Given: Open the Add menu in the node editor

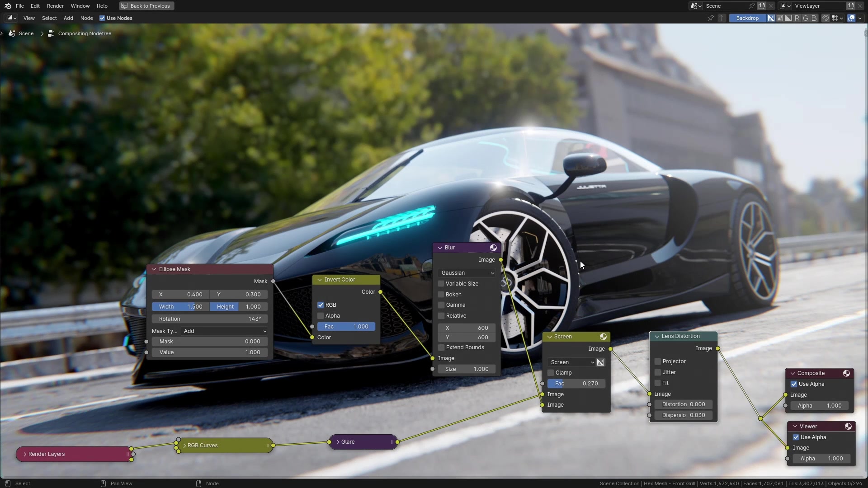Looking at the screenshot, I should click(68, 18).
